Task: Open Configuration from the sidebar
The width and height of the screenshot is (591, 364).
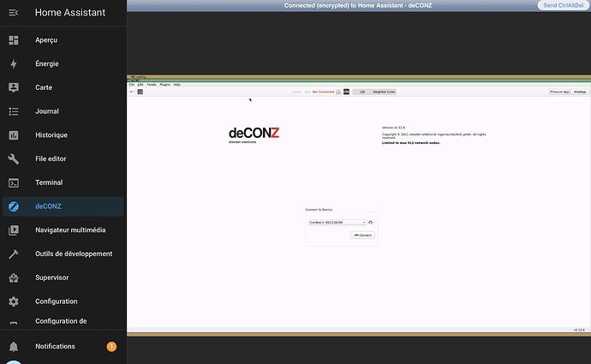Action: coord(57,301)
